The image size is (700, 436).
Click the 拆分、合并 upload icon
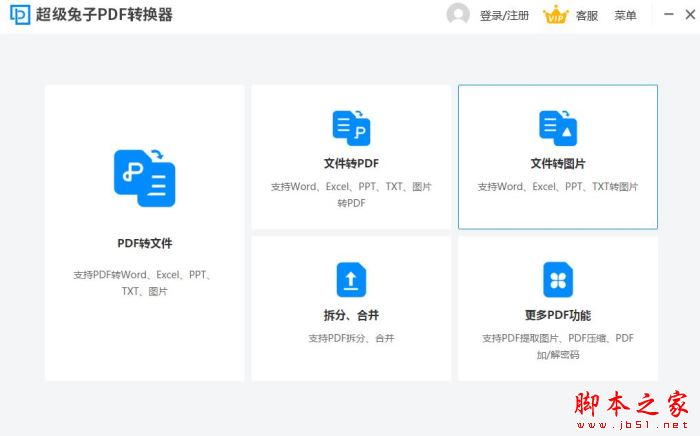tap(351, 280)
